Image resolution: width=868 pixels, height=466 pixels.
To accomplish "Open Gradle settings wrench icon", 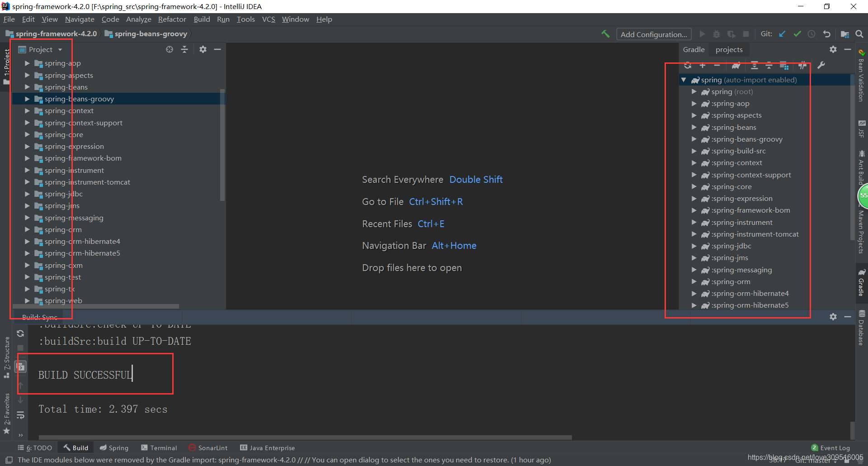I will click(821, 65).
